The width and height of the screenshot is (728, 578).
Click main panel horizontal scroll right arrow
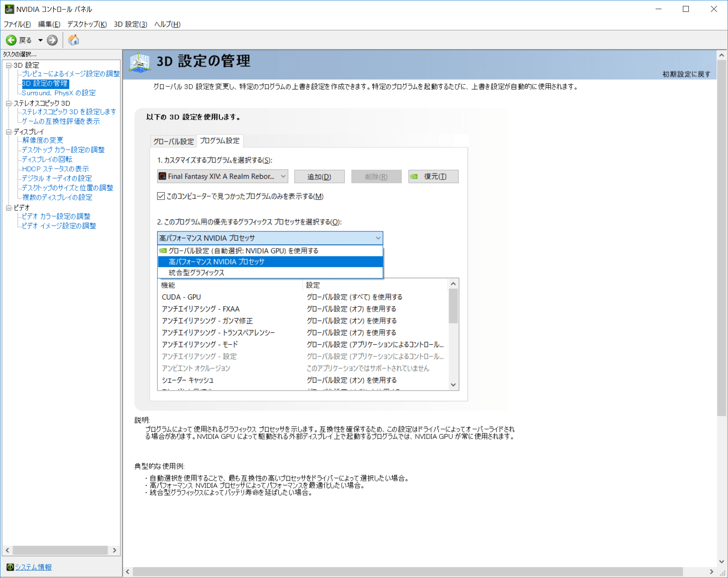coord(711,572)
